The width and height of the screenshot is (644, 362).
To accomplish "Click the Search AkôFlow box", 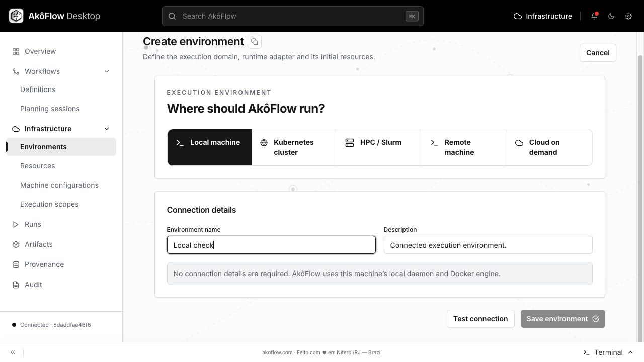I will tap(293, 16).
